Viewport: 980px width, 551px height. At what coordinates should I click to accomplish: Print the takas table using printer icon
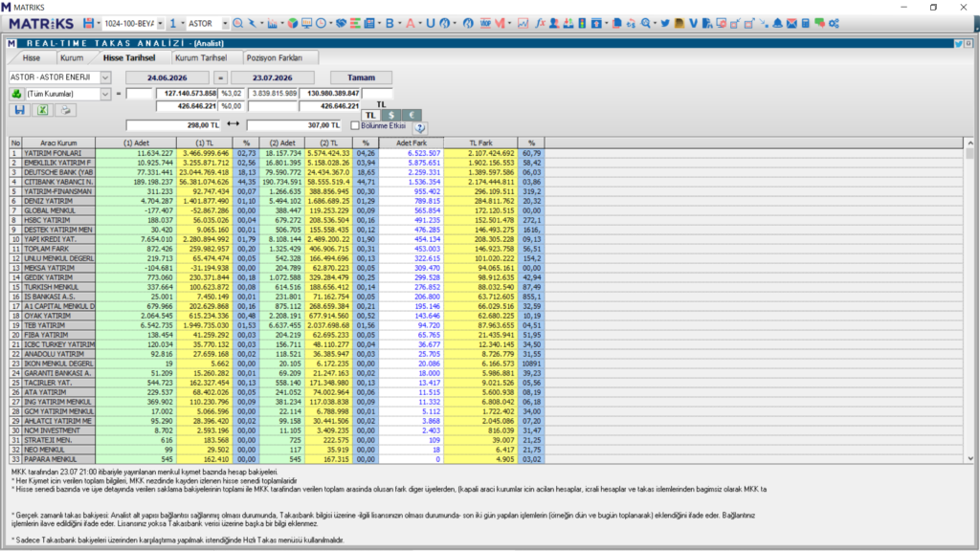(65, 110)
